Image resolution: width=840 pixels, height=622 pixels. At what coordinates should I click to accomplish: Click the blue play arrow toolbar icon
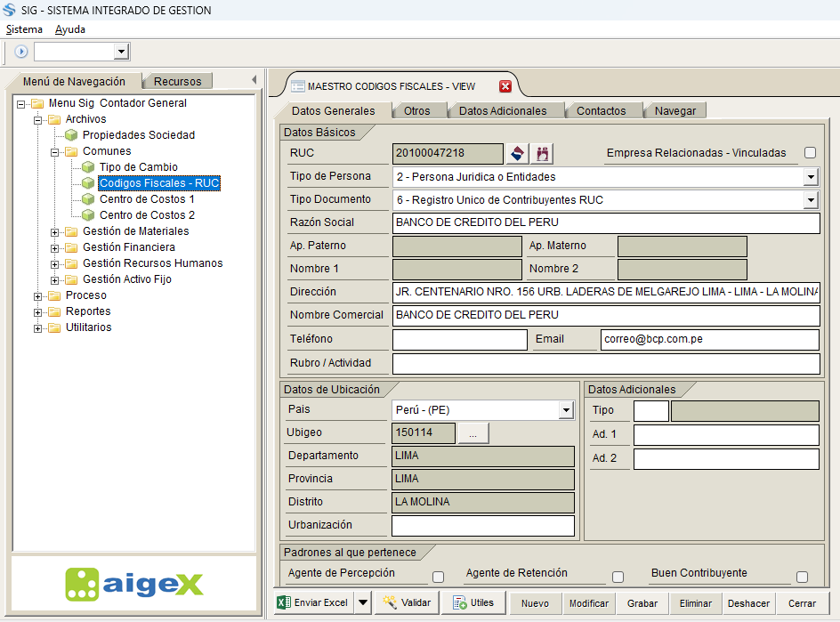point(20,52)
